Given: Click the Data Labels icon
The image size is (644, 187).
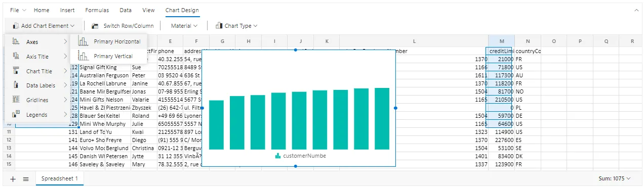Looking at the screenshot, I should pyautogui.click(x=16, y=85).
